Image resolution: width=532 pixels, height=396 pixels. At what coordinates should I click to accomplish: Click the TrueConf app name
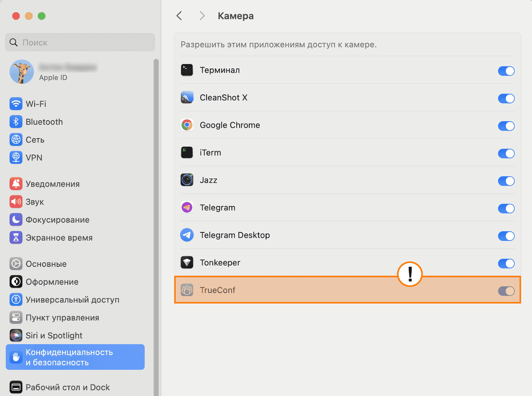[218, 290]
